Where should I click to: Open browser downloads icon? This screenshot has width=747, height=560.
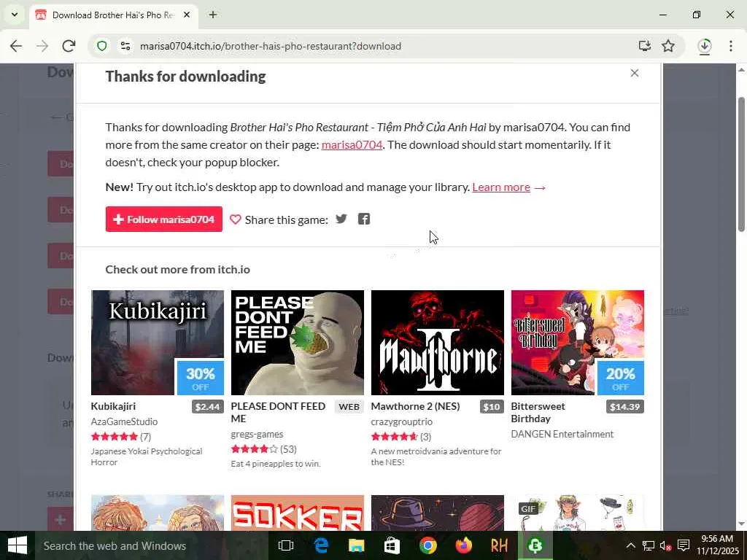705,46
